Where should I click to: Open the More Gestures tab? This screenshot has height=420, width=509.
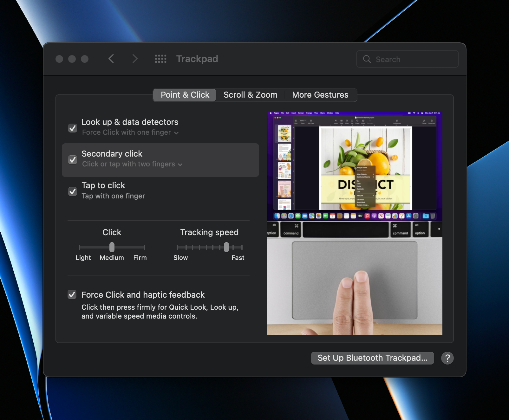coord(320,95)
